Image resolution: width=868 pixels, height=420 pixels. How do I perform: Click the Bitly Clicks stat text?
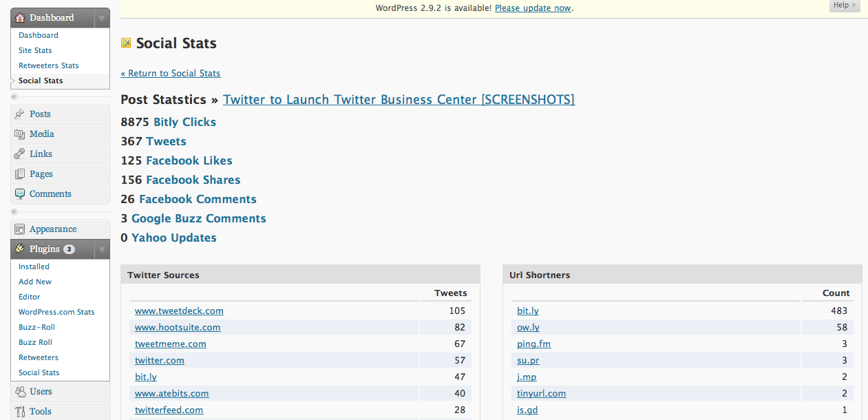click(184, 122)
